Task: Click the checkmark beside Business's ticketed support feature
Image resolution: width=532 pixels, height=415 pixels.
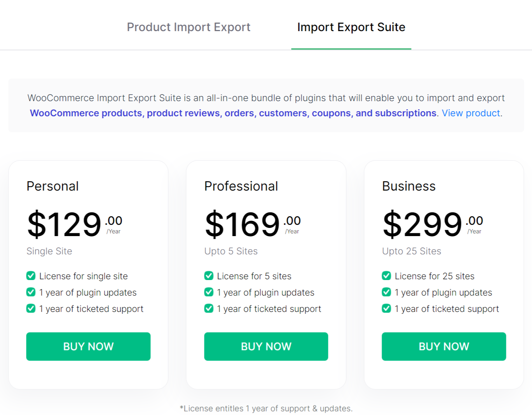Action: pos(386,308)
